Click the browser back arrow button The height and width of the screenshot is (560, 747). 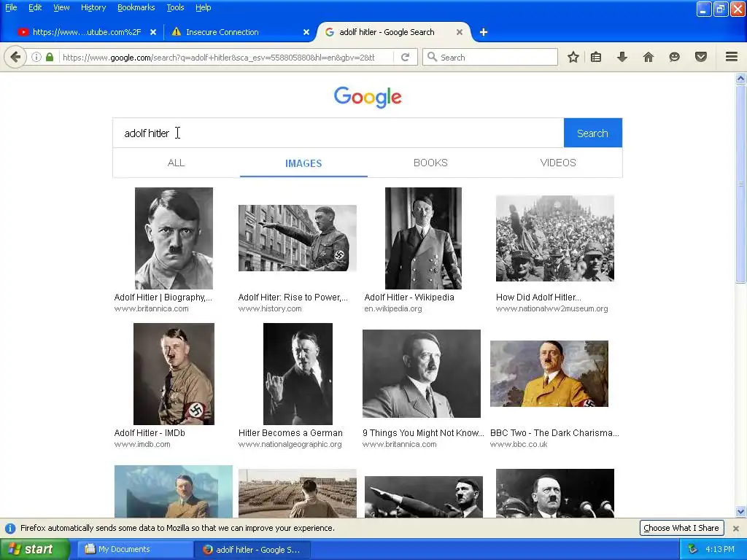15,57
